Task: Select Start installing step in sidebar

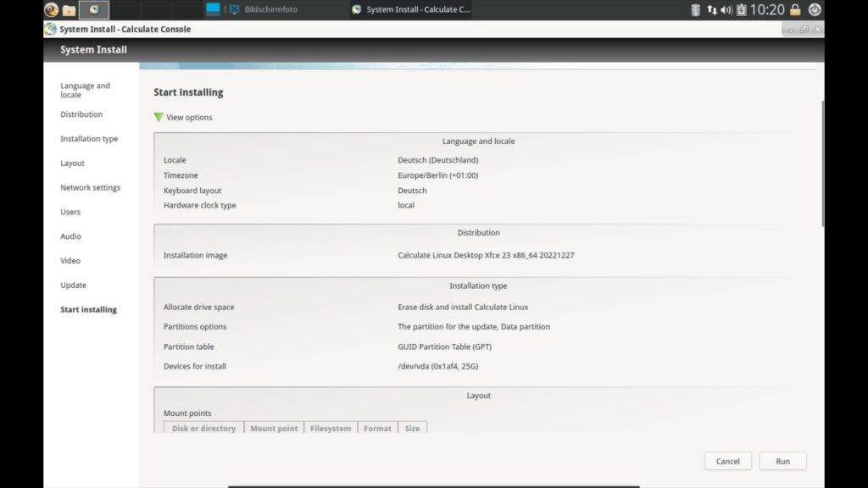Action: 88,309
